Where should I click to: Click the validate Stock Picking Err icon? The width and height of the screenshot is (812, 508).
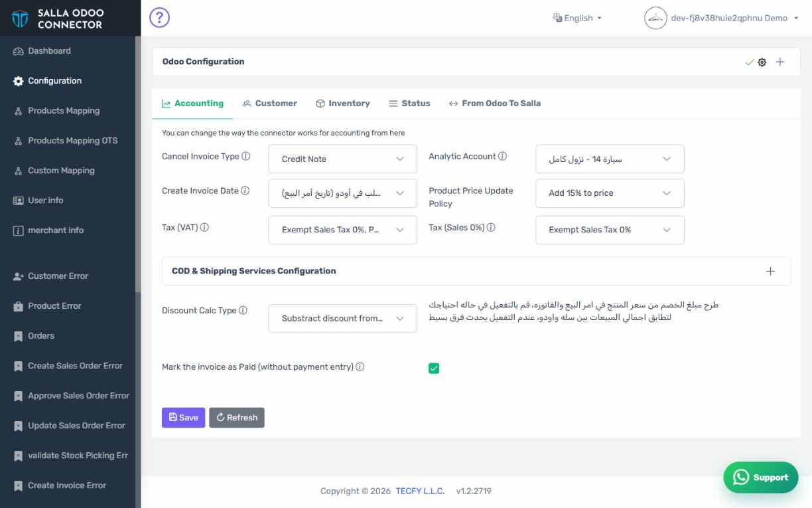point(18,456)
